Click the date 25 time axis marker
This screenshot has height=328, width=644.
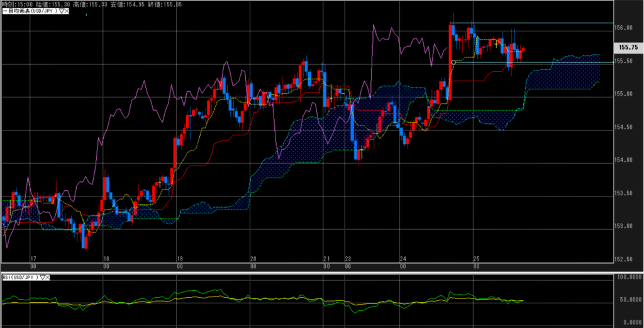[476, 259]
